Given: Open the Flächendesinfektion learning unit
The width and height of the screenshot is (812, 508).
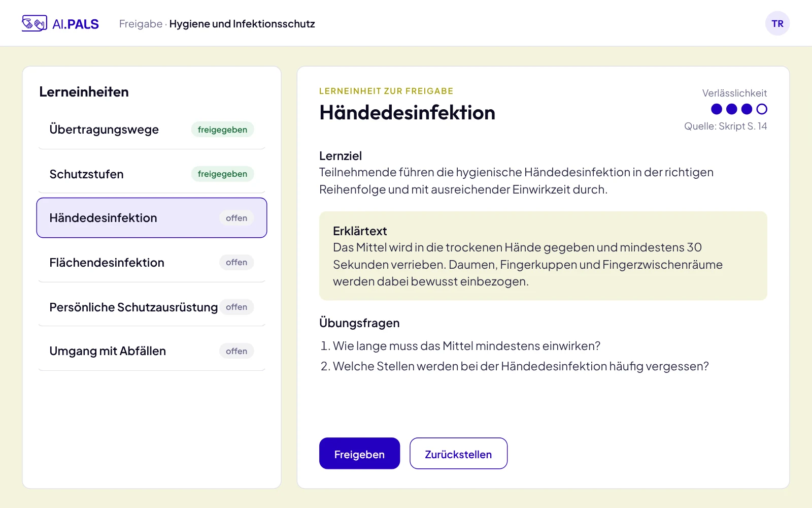Looking at the screenshot, I should coord(152,263).
